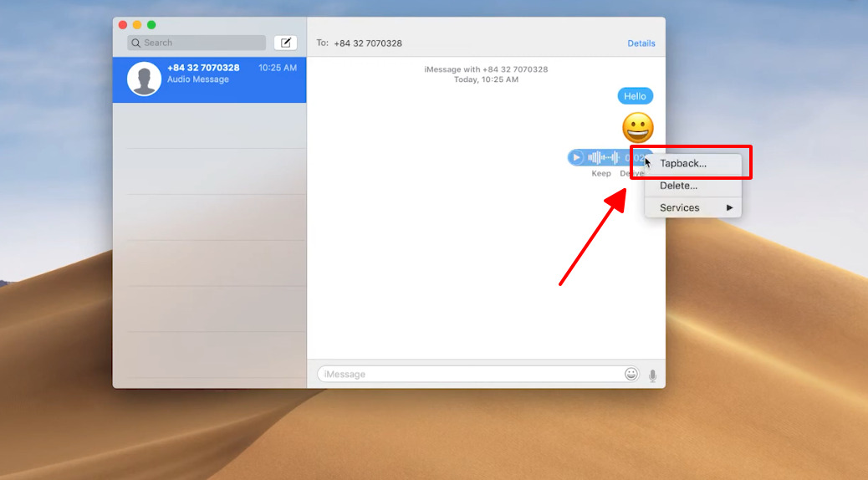The image size is (868, 480).
Task: Click the Hello message bubble
Action: [x=635, y=96]
